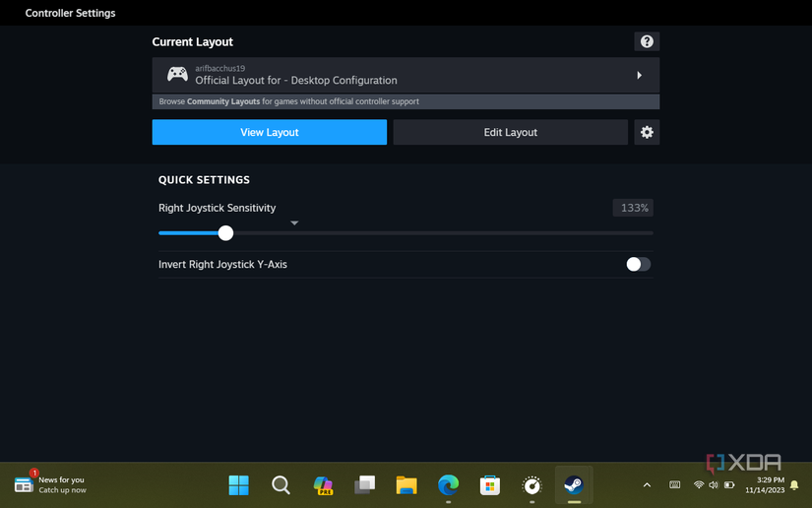Image resolution: width=812 pixels, height=508 pixels.
Task: Click the Edit Layout button
Action: [x=510, y=132]
